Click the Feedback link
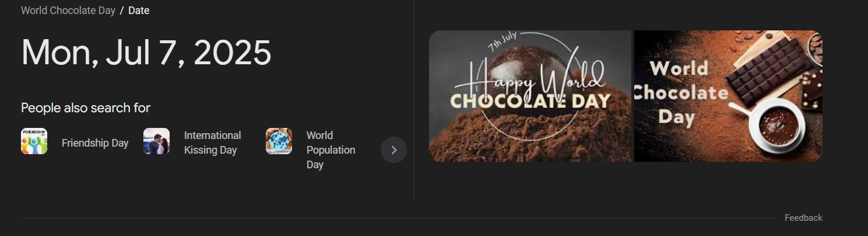This screenshot has width=868, height=236. (x=803, y=218)
